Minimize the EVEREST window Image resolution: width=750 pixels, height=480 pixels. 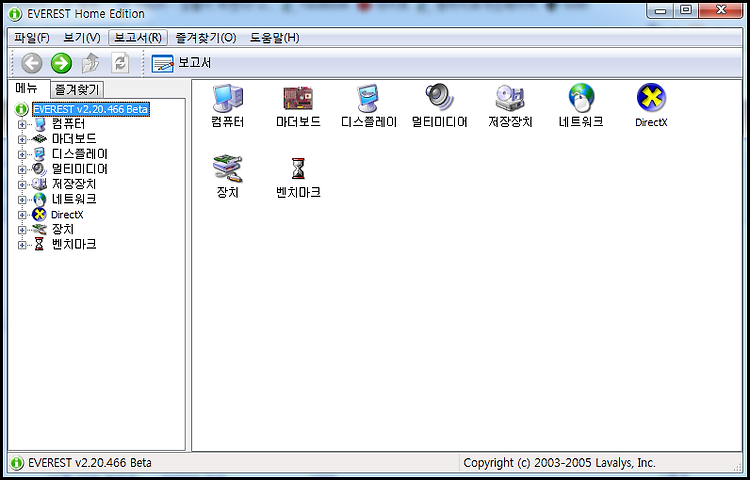(661, 10)
